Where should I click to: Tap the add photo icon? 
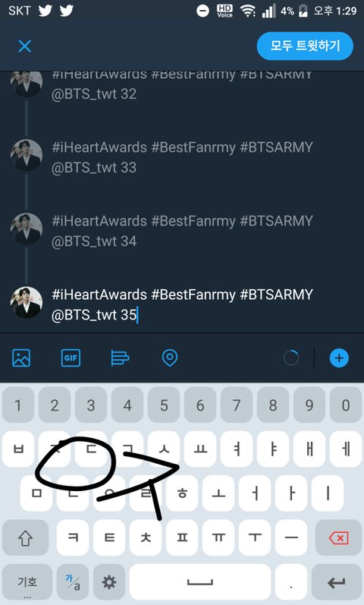pos(21,358)
